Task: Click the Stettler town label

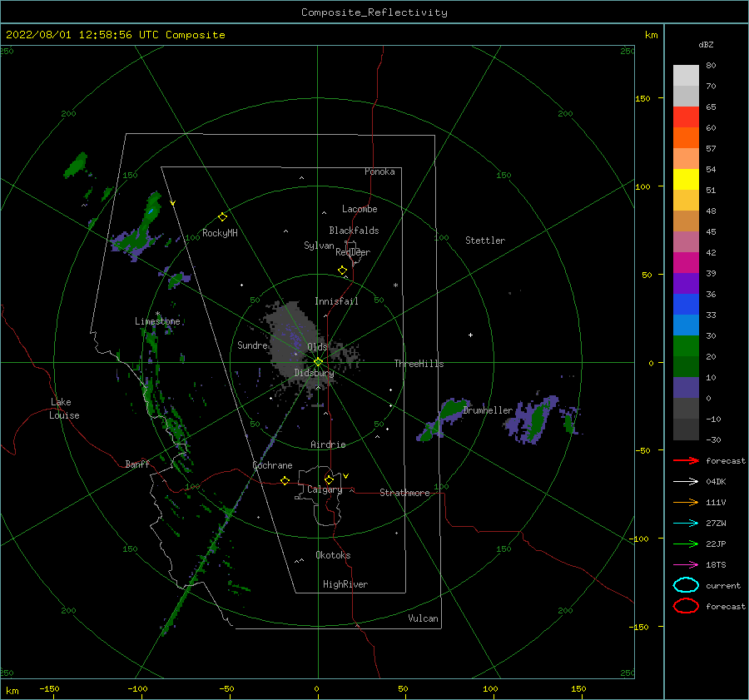Action: pos(485,241)
